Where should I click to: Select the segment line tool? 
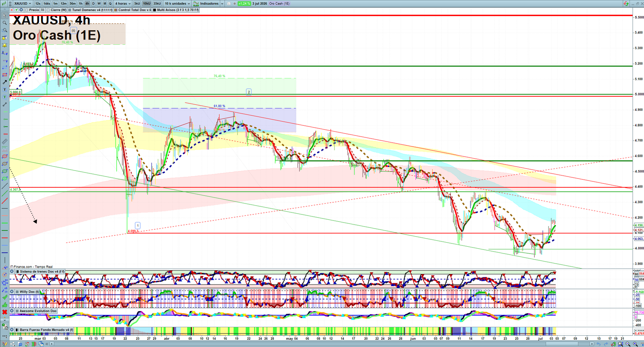click(x=4, y=104)
